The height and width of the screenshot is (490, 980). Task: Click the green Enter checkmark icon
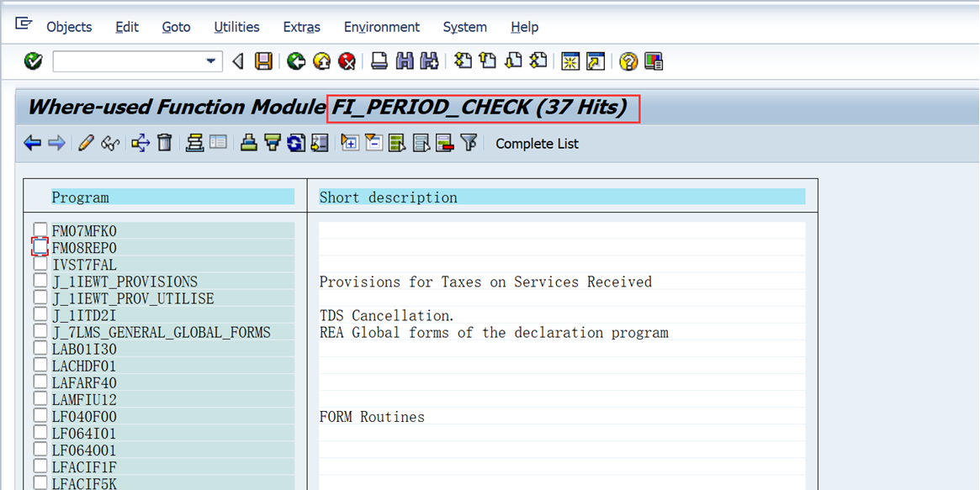[33, 61]
